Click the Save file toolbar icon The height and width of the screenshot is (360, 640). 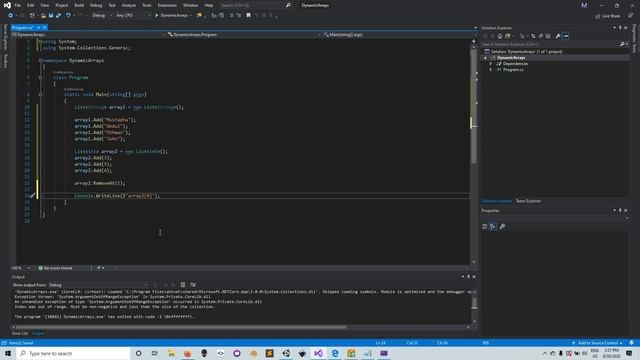51,16
